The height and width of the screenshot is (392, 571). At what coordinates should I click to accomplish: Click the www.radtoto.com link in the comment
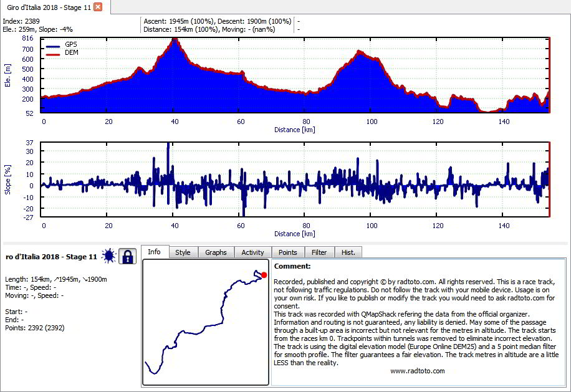[417, 371]
